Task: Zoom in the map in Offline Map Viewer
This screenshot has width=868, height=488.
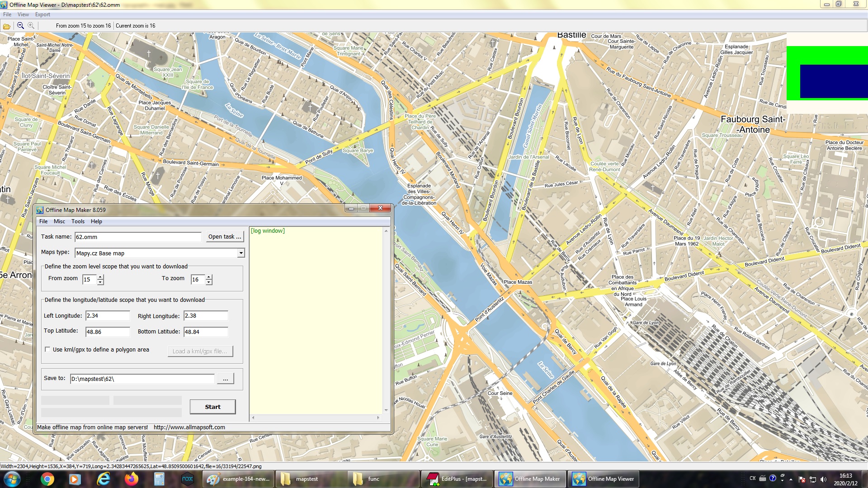Action: (x=31, y=26)
